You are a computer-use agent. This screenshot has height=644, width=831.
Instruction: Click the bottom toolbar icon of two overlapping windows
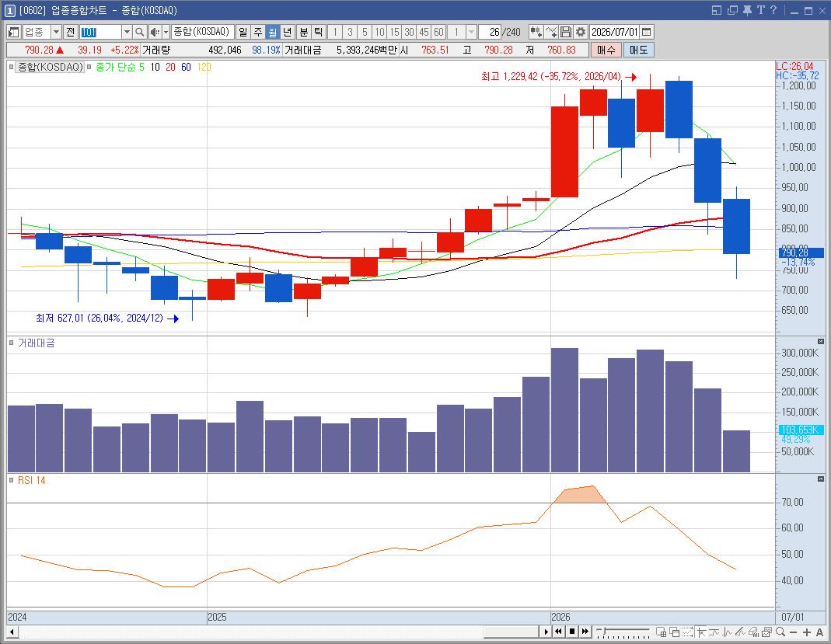point(675,632)
